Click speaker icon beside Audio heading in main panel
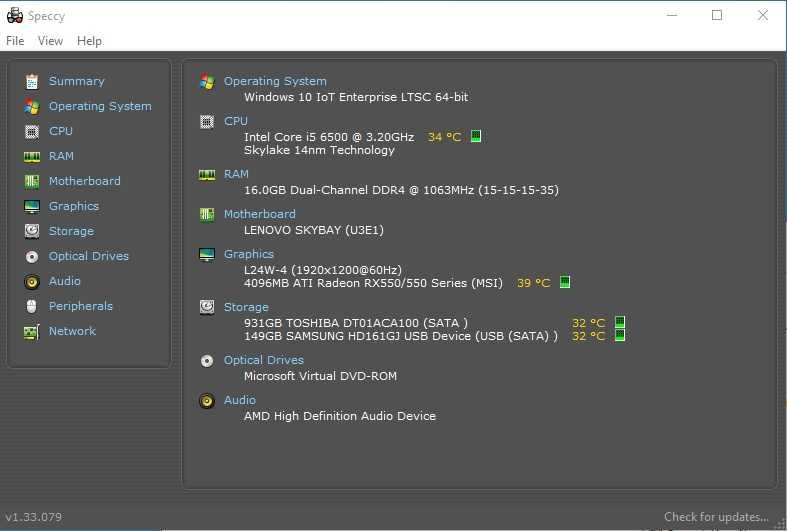 207,401
